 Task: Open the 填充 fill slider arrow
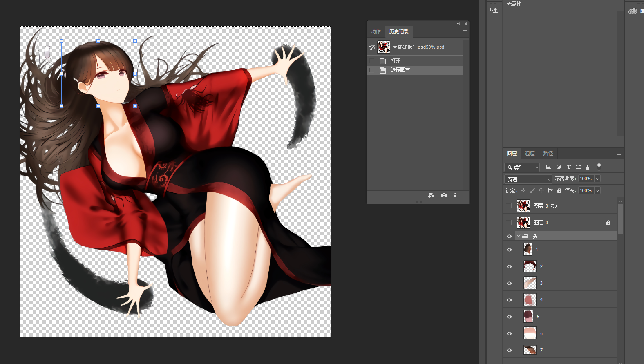(597, 190)
